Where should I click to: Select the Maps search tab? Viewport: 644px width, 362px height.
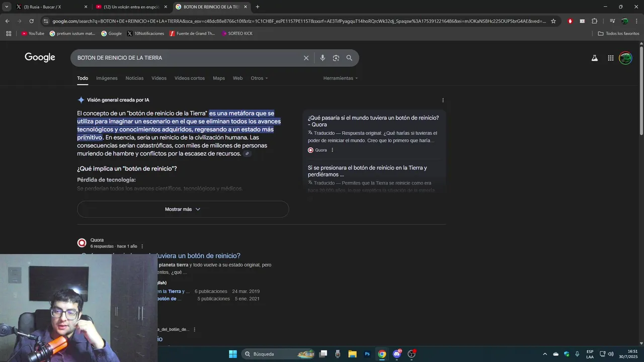click(x=219, y=78)
